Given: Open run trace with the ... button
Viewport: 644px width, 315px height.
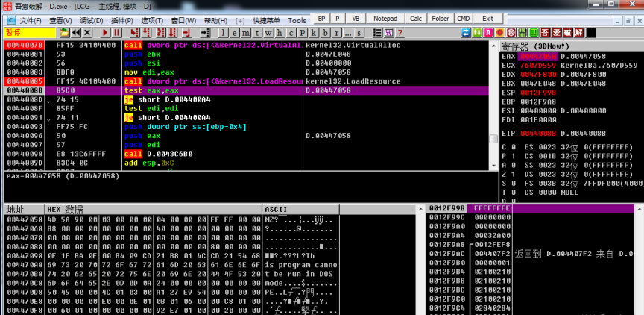Looking at the screenshot, I should click(x=348, y=33).
